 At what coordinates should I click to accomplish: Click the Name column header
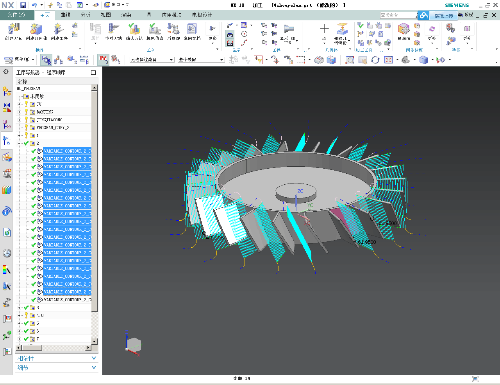53,81
